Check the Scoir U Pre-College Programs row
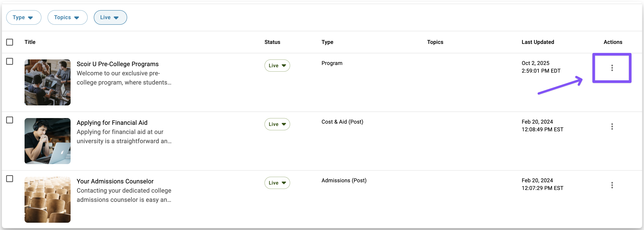This screenshot has width=644, height=230. [x=10, y=62]
